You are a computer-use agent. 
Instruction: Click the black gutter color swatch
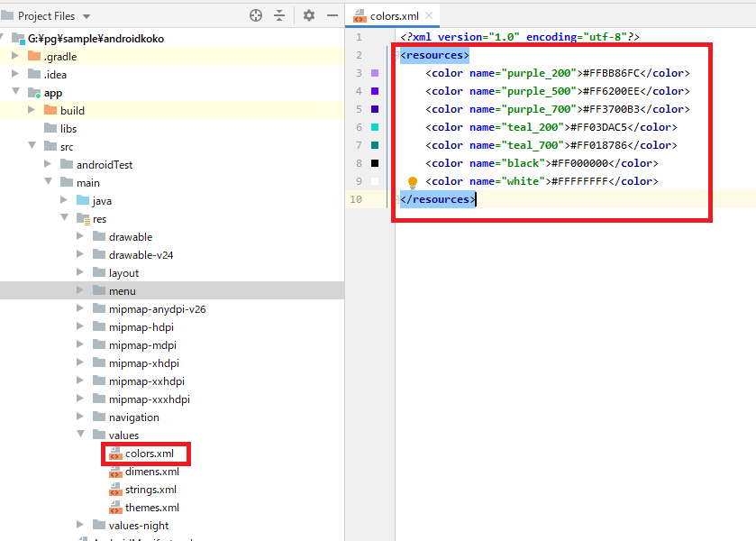(375, 163)
